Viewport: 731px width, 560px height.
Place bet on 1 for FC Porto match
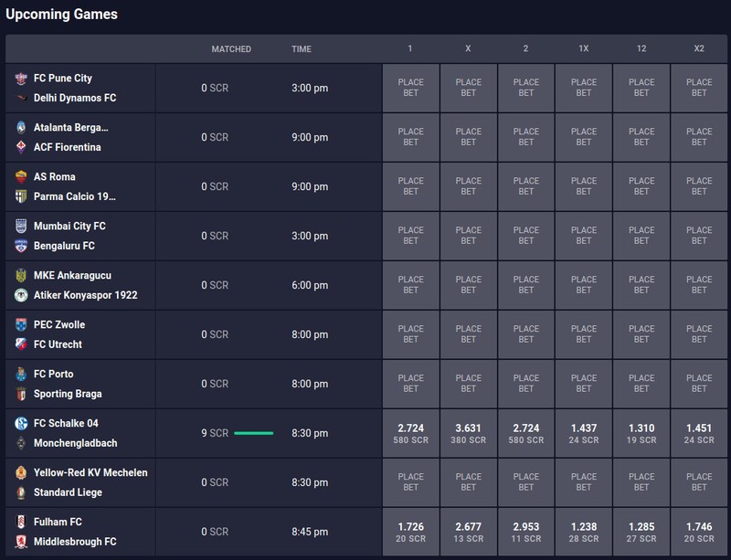point(410,384)
